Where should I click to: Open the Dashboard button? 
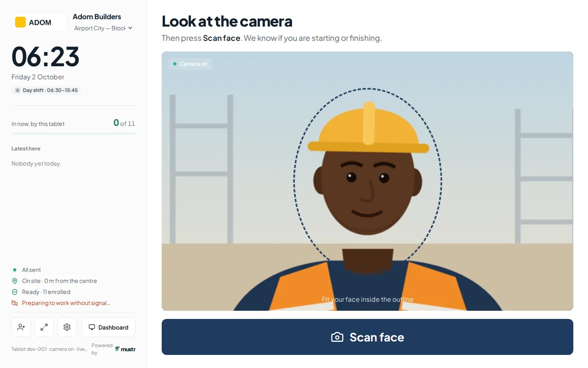point(108,327)
